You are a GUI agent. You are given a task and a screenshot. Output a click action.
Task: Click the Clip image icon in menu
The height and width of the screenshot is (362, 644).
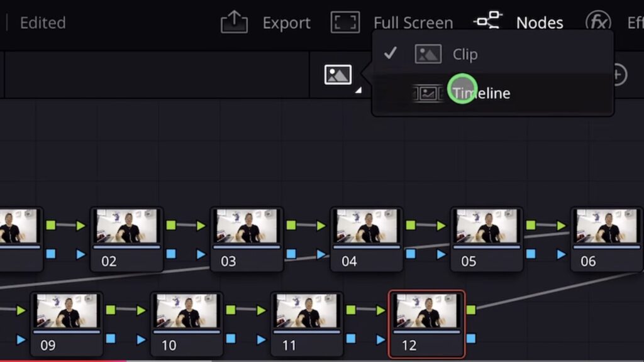428,54
